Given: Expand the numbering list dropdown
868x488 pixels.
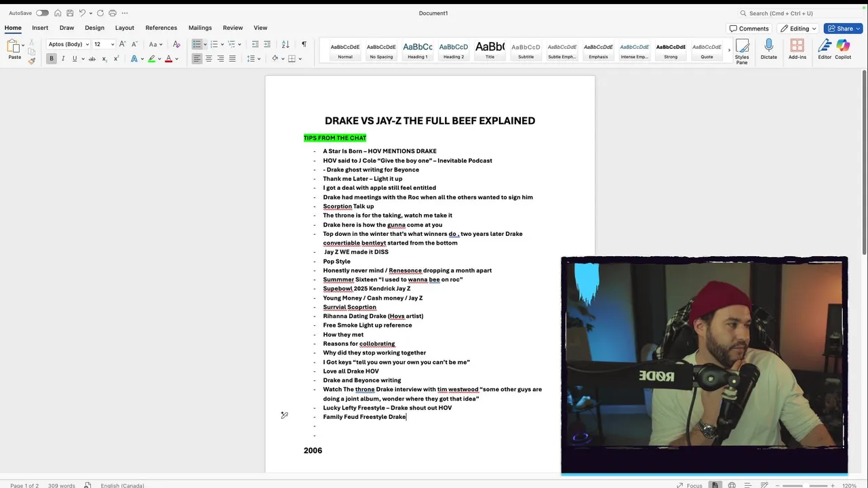Looking at the screenshot, I should coord(222,45).
